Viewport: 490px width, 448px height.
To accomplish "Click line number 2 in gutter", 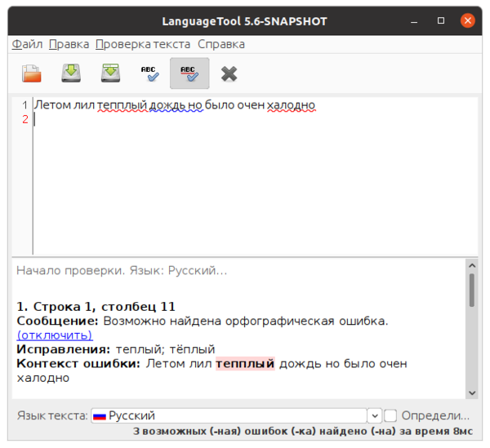I will click(x=25, y=119).
